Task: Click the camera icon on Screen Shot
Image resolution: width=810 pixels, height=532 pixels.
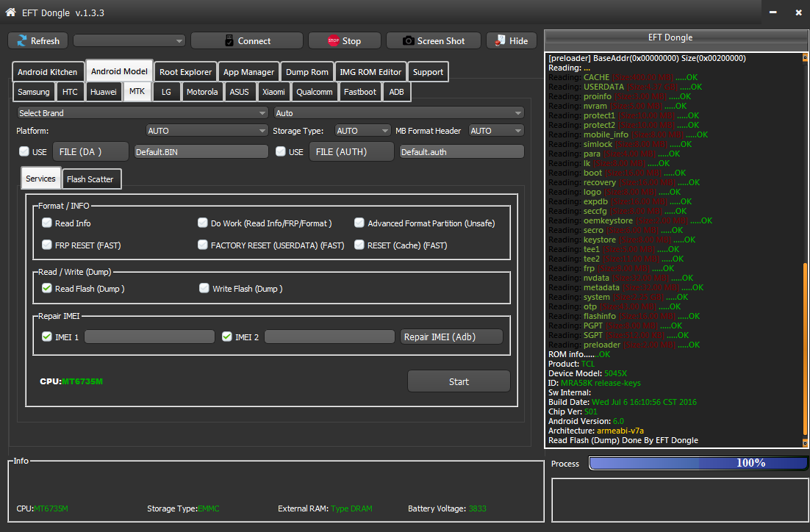Action: point(408,41)
